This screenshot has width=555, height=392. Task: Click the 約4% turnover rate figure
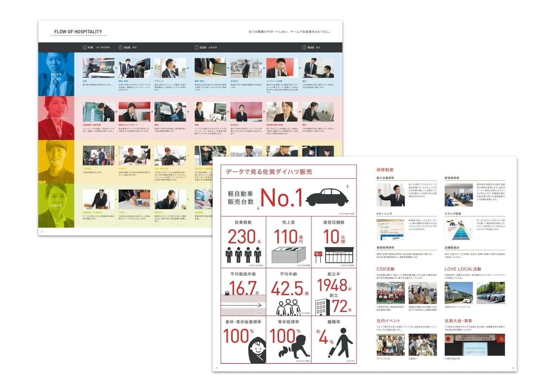point(325,337)
